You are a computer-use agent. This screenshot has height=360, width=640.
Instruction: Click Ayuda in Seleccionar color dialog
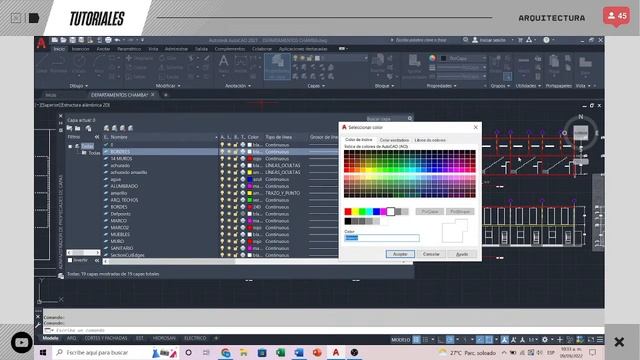click(462, 254)
